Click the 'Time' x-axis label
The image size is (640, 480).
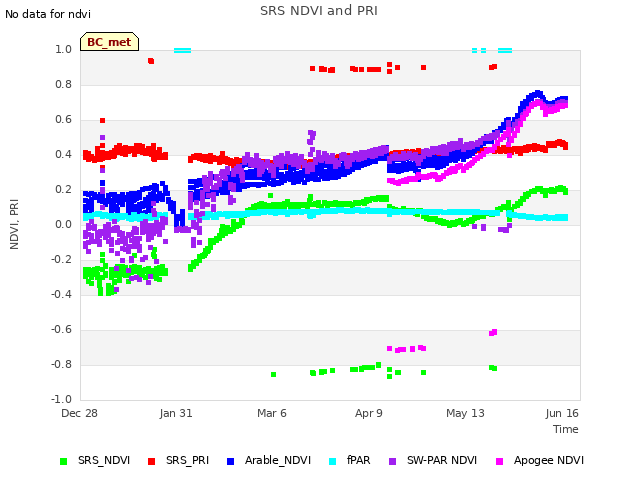coord(566,429)
